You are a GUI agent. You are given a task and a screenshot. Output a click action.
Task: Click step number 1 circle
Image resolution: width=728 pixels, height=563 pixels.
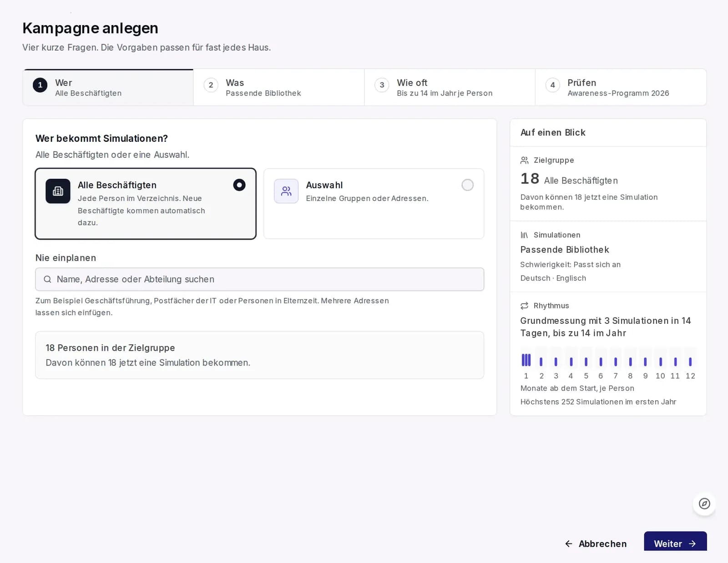(40, 85)
